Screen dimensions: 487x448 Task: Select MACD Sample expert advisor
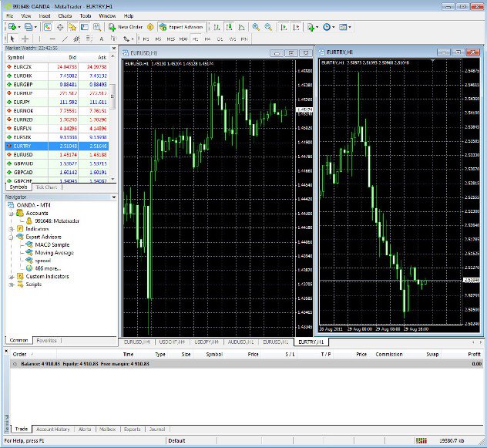pos(52,244)
